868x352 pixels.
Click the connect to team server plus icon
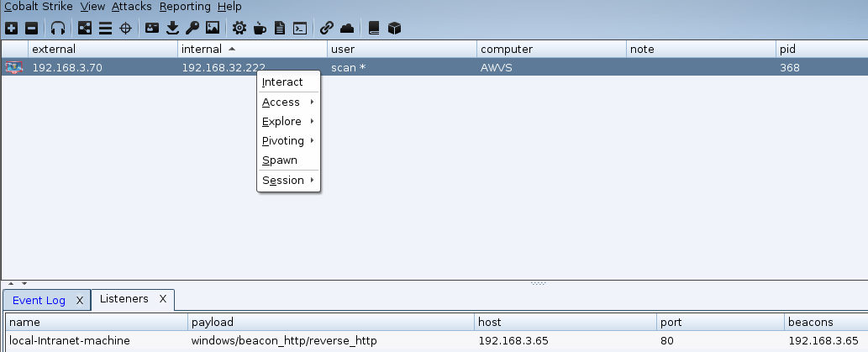(11, 28)
